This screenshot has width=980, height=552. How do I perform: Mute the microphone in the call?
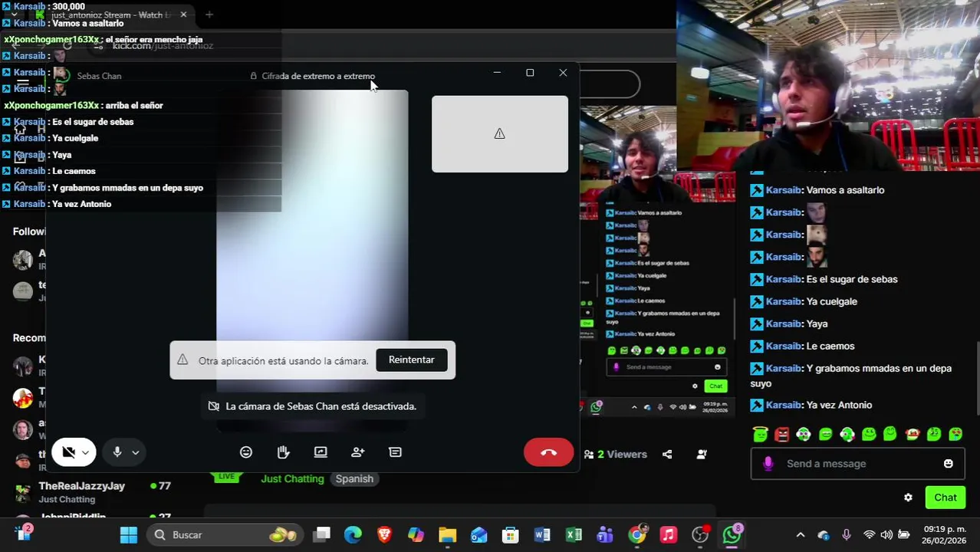(x=117, y=452)
